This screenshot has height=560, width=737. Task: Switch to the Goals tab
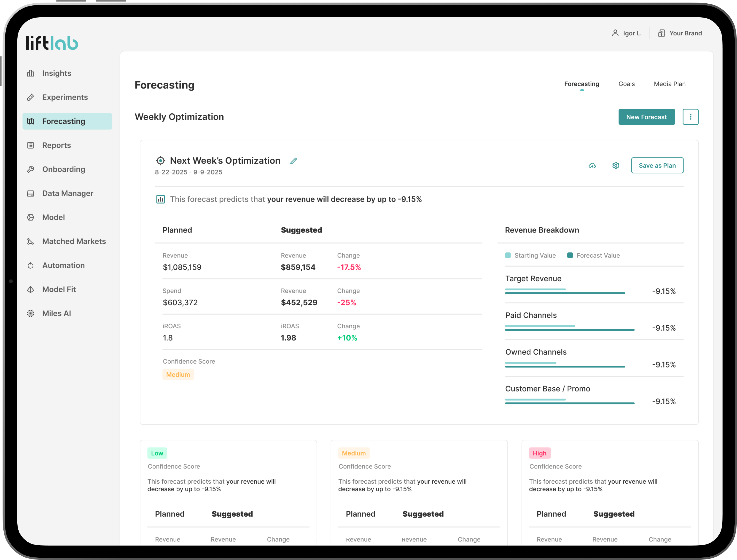[x=626, y=84]
